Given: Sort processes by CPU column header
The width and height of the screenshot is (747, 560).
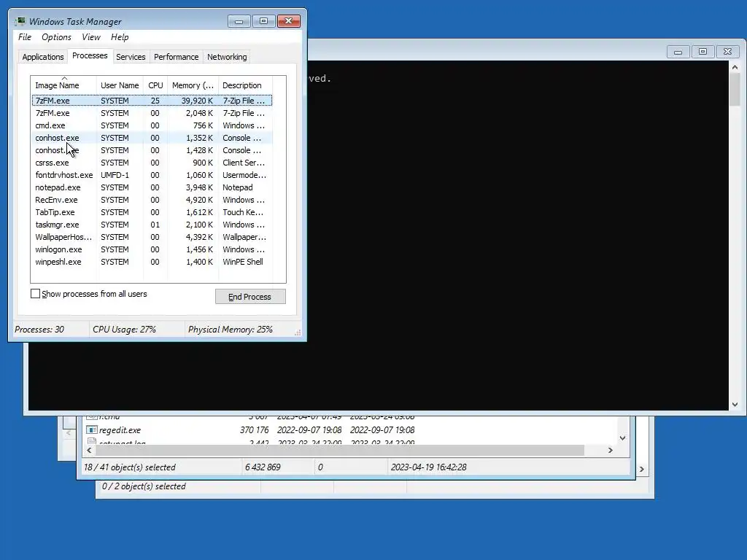Looking at the screenshot, I should point(155,85).
